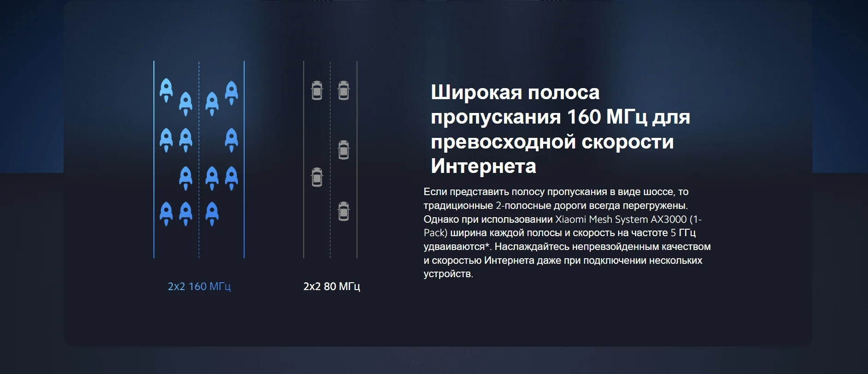The height and width of the screenshot is (374, 868).
Task: Click the word 'устройств.' ending the paragraph
Action: pos(448,274)
